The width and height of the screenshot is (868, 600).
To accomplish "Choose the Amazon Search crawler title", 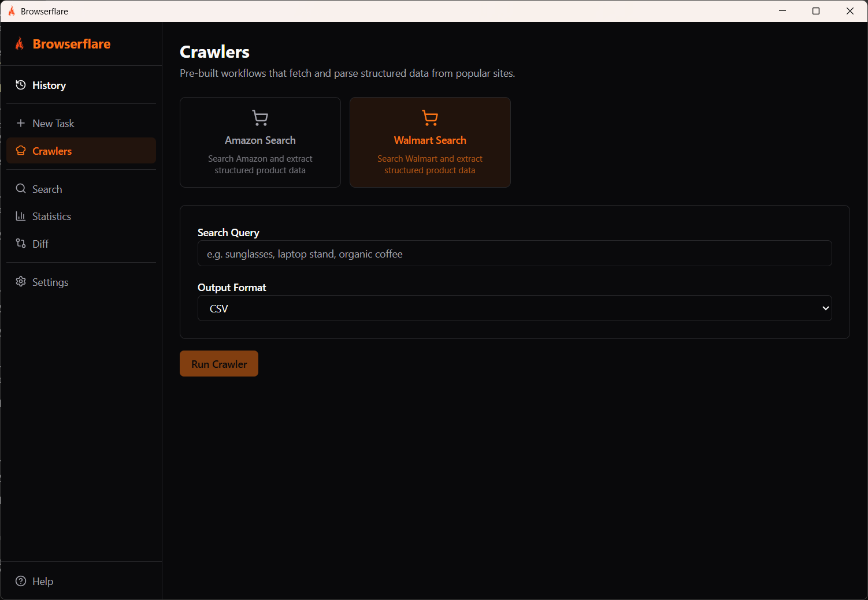I will (260, 140).
